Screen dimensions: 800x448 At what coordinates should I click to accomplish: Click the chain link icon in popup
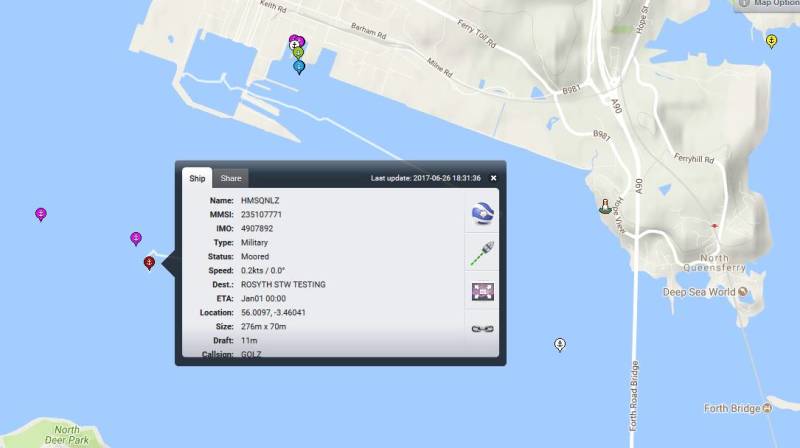point(482,329)
